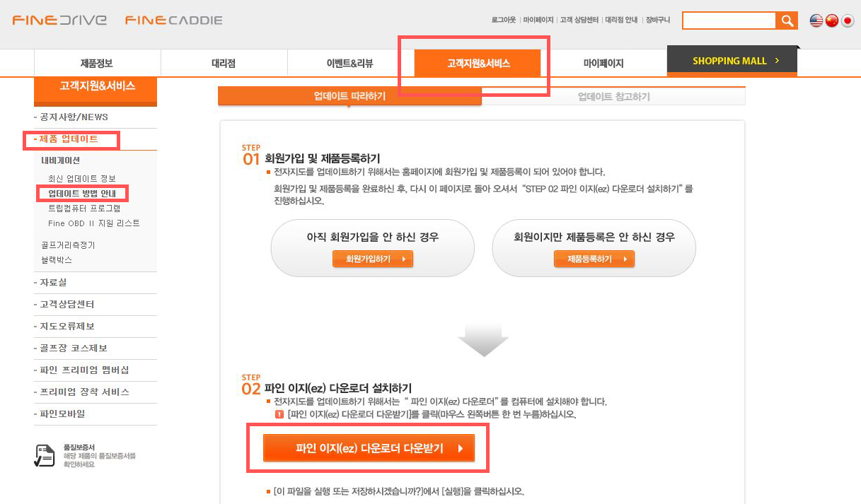Screen dimensions: 861x504
Task: Click 회원이지만 제품등록은 안 하신 경우 text
Action: (594, 237)
